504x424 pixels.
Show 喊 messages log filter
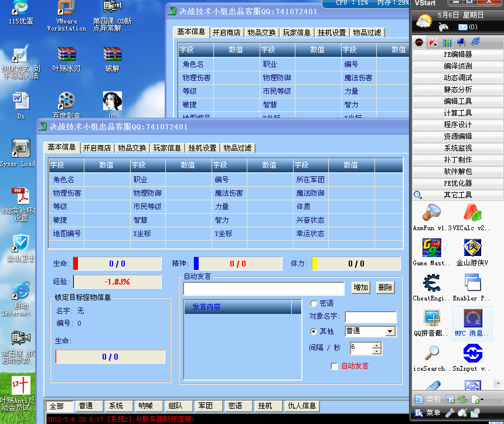148,406
